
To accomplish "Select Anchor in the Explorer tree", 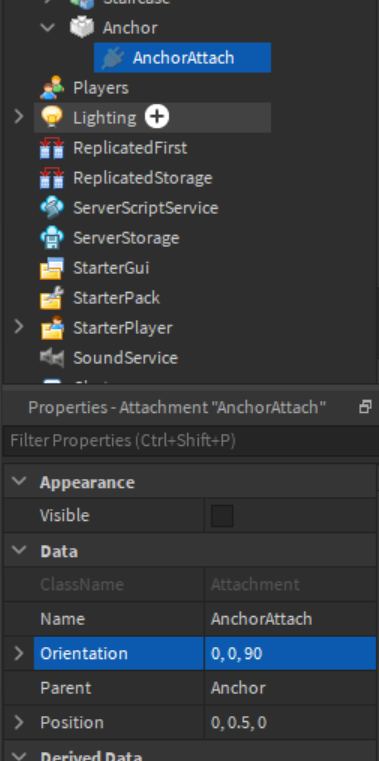I will [x=130, y=28].
